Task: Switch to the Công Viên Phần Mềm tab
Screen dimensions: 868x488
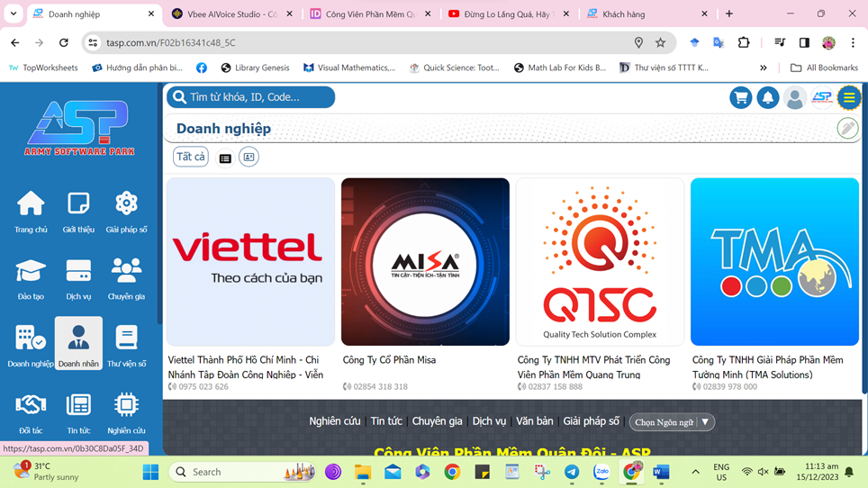Action: (370, 14)
